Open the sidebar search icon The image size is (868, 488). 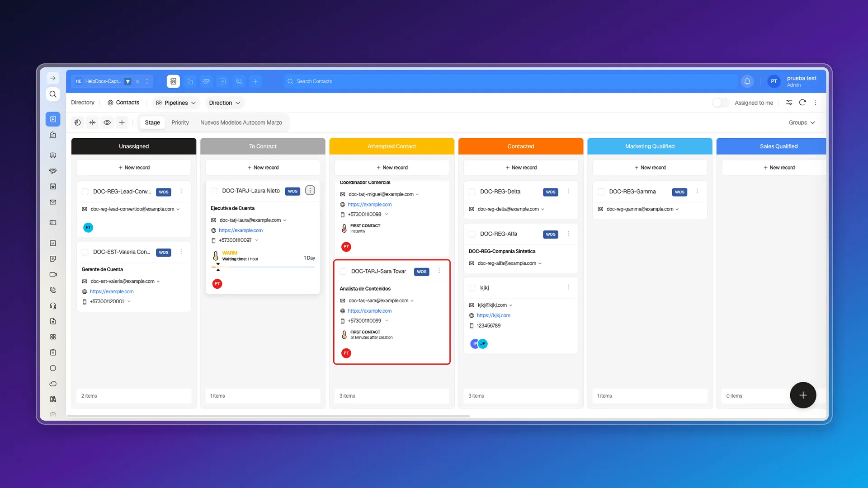point(53,94)
